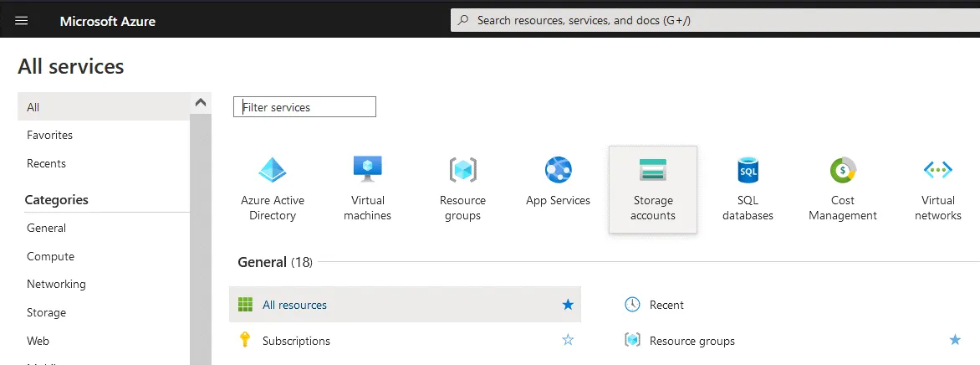Focus the top search resources bar

[711, 20]
